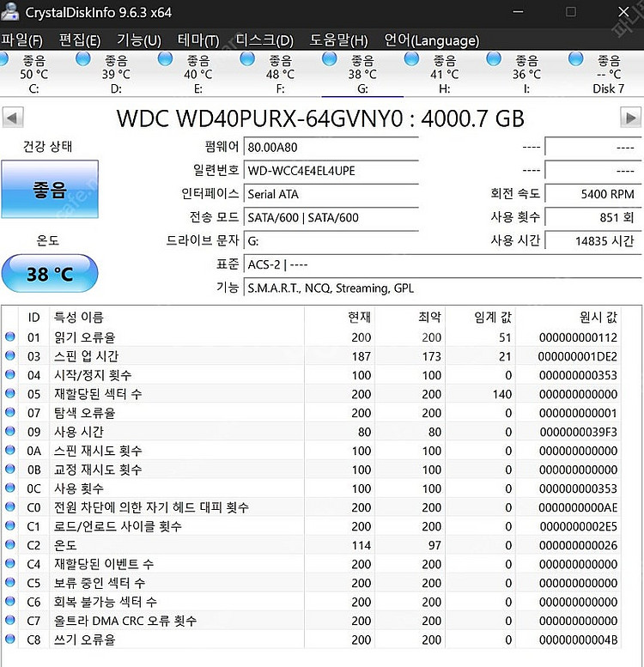Image resolution: width=644 pixels, height=667 pixels.
Task: Click the rotation speed field 5400 RPM
Action: coord(593,194)
